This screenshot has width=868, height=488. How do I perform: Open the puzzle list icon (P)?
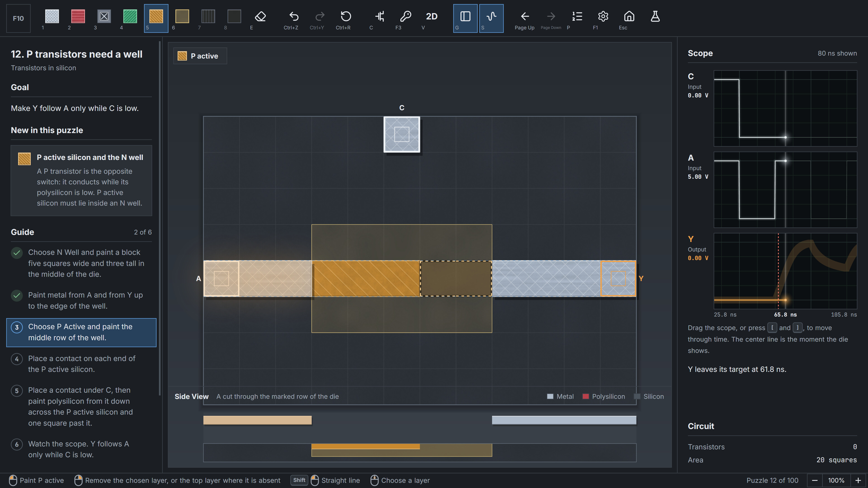[577, 18]
